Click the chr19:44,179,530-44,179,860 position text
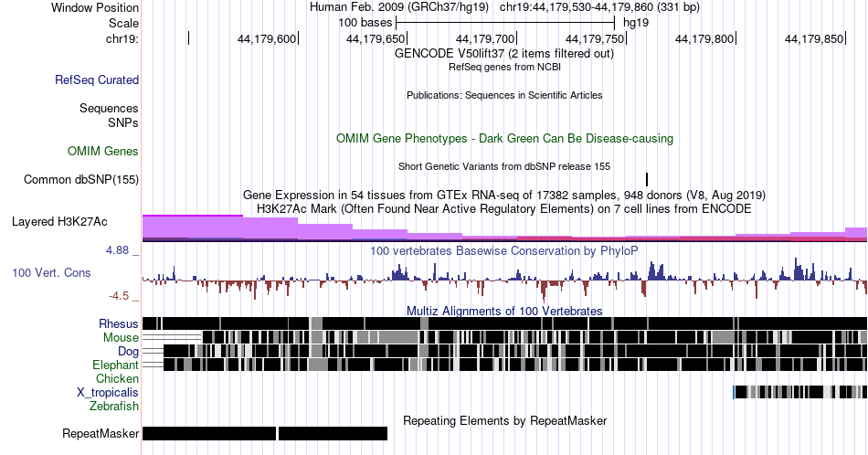 click(x=599, y=7)
